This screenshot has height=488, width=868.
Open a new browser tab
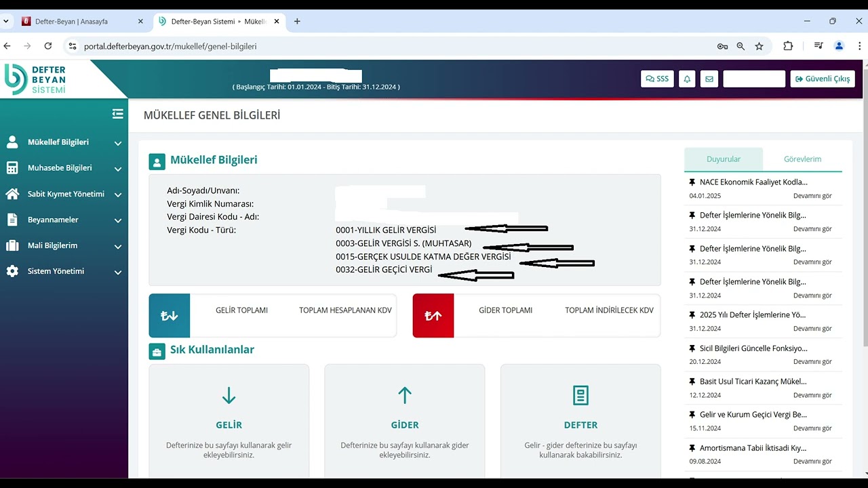297,21
